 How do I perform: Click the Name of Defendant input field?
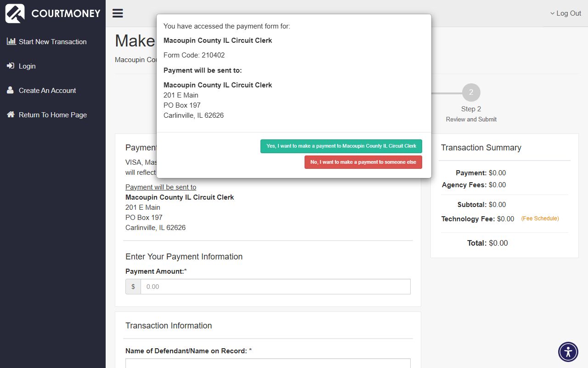pos(268,363)
